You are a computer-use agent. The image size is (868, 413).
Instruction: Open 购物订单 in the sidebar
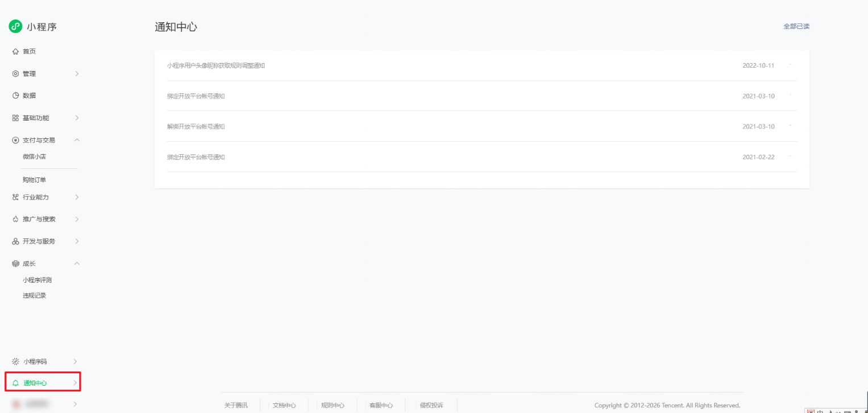tap(34, 180)
